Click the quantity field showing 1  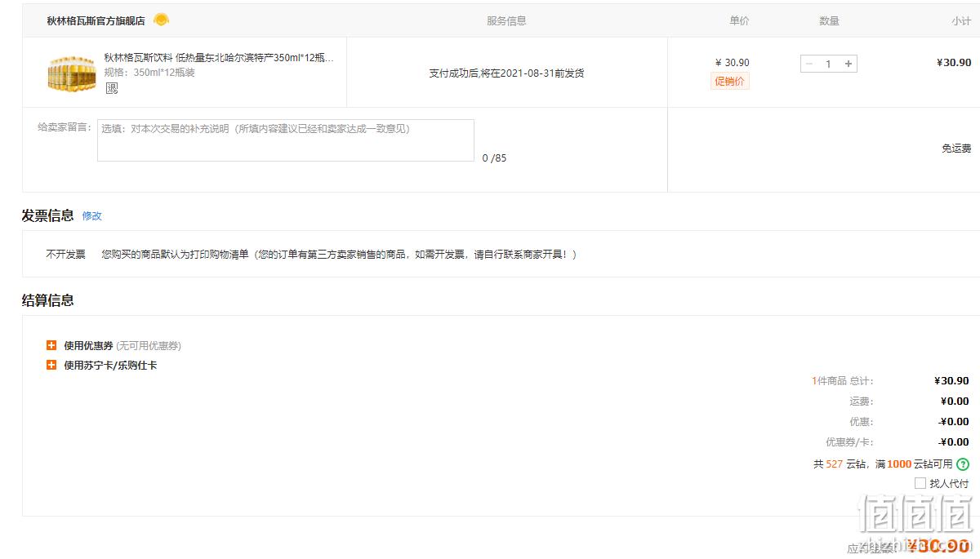tap(828, 64)
